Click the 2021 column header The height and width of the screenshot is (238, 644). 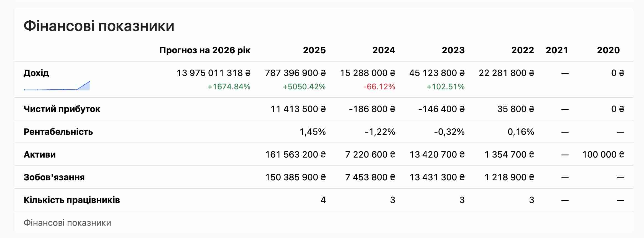click(557, 50)
